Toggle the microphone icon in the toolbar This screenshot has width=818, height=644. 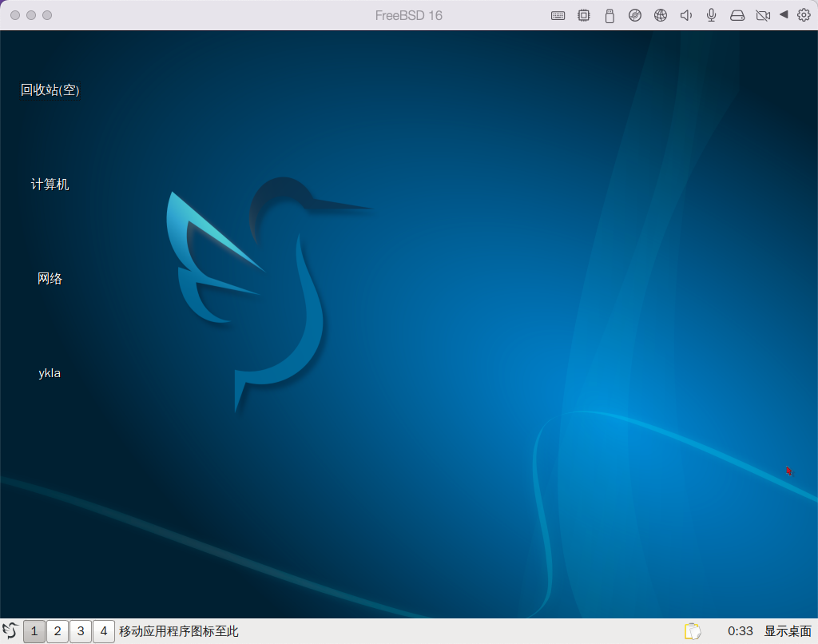tap(711, 16)
